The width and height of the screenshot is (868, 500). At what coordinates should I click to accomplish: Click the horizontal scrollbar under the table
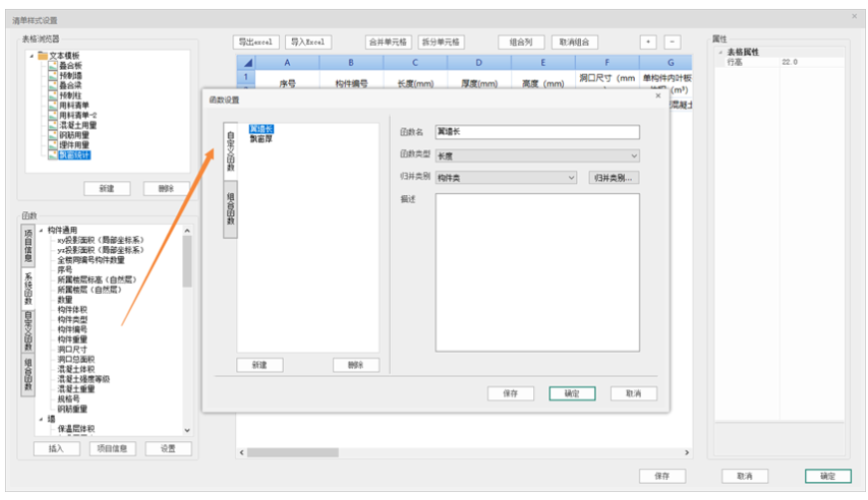tap(293, 452)
